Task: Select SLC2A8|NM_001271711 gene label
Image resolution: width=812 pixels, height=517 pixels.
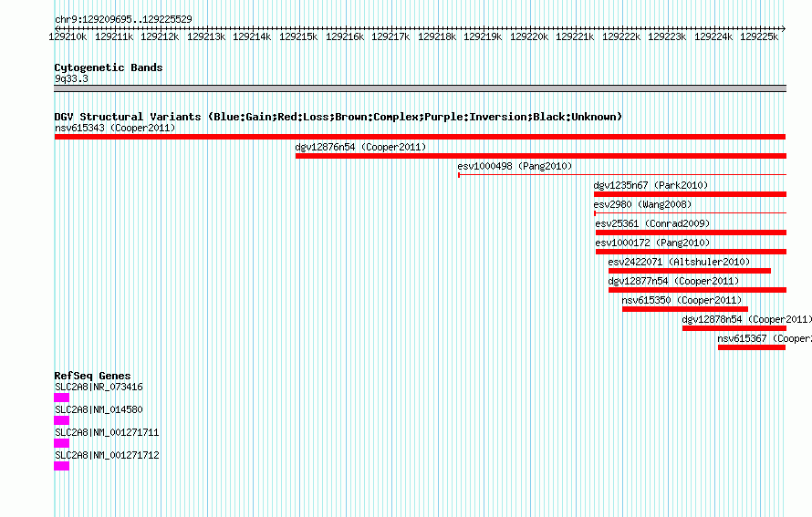Action: tap(107, 432)
